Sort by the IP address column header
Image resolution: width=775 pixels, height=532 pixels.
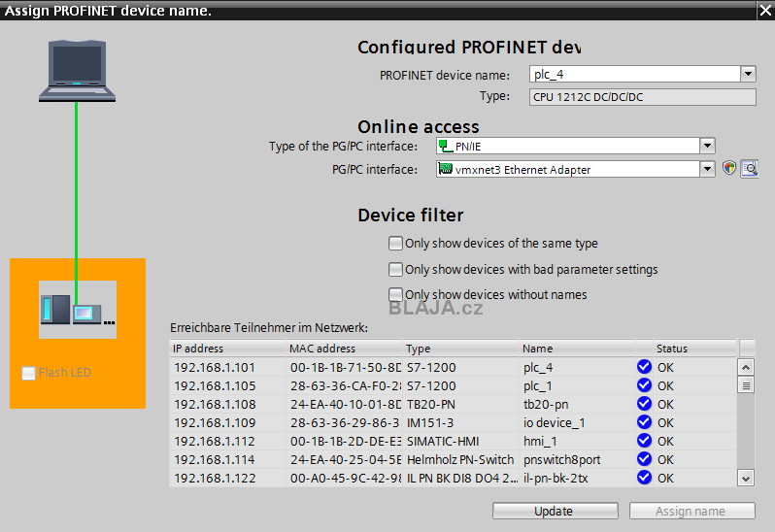coord(227,349)
